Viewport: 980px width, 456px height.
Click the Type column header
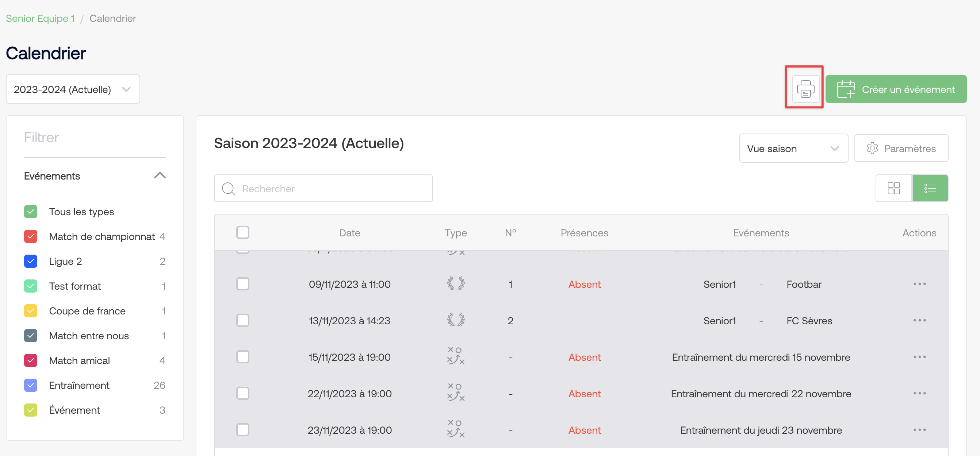click(455, 233)
